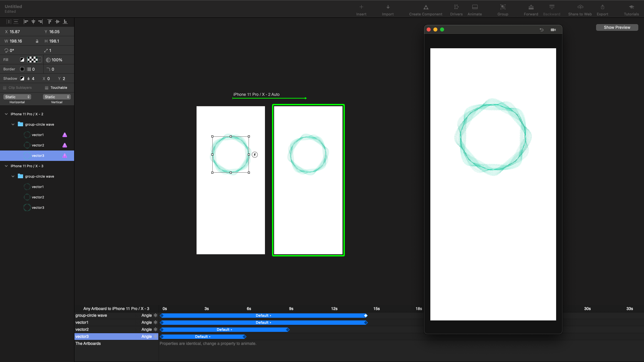Collapse the iPhone 11 Pro / X - 2 artboard
This screenshot has width=644, height=362.
pyautogui.click(x=6, y=114)
